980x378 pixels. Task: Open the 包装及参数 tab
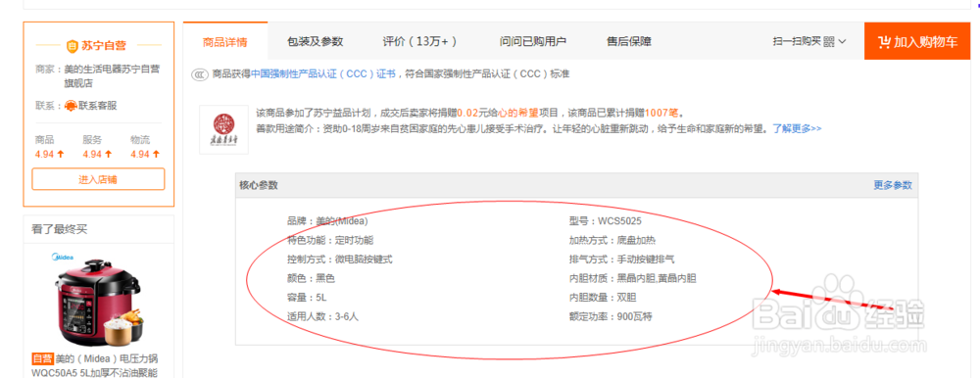[x=315, y=42]
